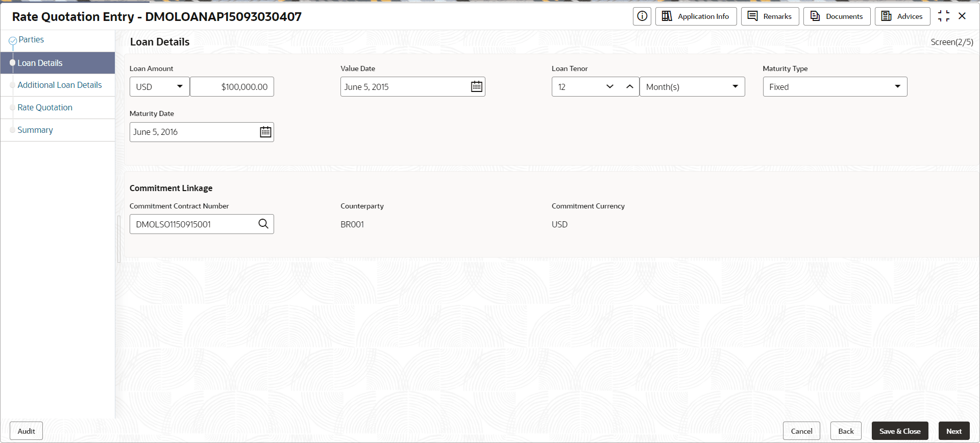Click Commitment Currency value USD
The width and height of the screenshot is (980, 443).
559,224
